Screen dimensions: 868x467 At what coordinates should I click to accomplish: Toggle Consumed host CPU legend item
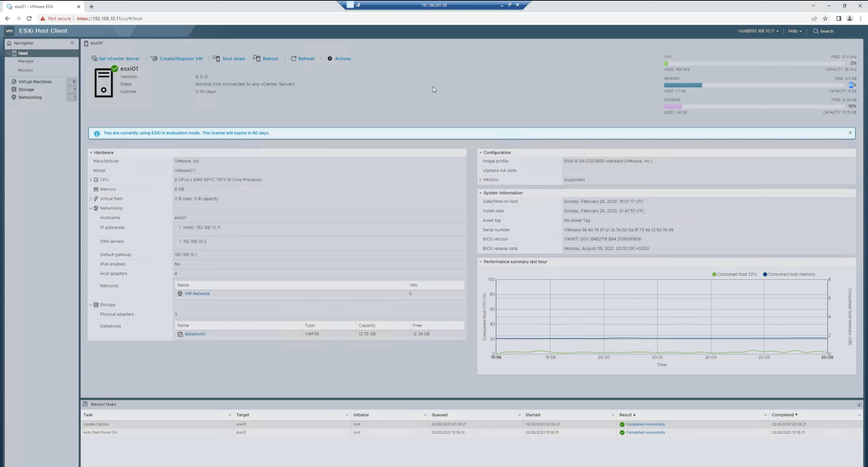click(x=734, y=275)
